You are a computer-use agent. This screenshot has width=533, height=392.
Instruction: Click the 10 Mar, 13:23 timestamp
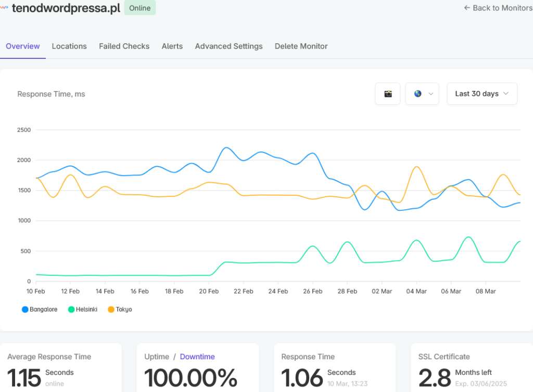347,384
